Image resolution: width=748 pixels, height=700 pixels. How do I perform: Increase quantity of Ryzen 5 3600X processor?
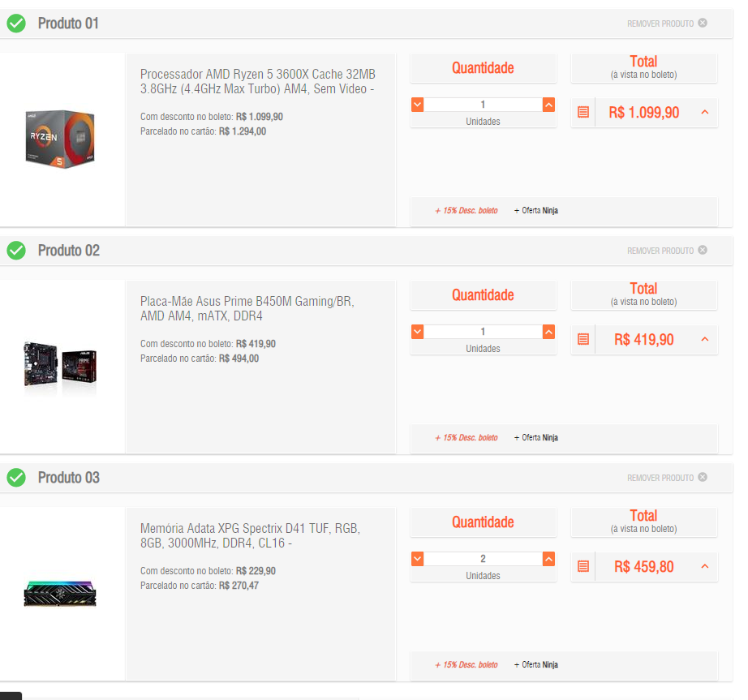coord(548,105)
